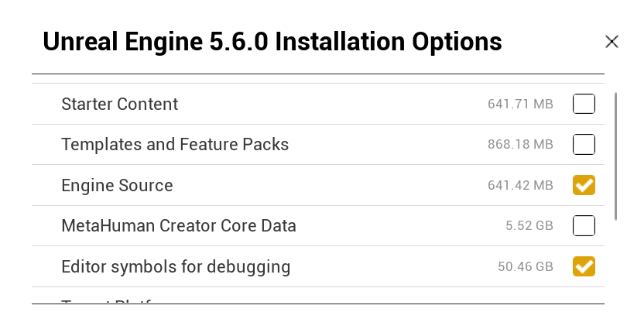The image size is (644, 319).
Task: Click the 641.42 MB Engine Source size
Action: point(520,186)
